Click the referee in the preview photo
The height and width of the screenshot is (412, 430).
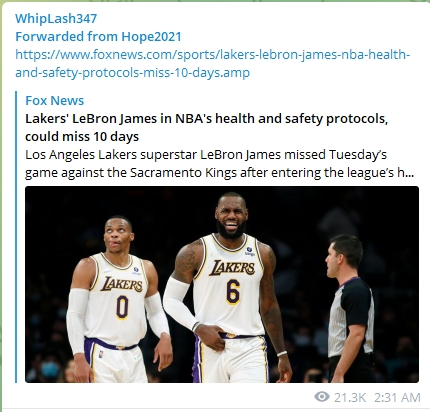pyautogui.click(x=350, y=308)
